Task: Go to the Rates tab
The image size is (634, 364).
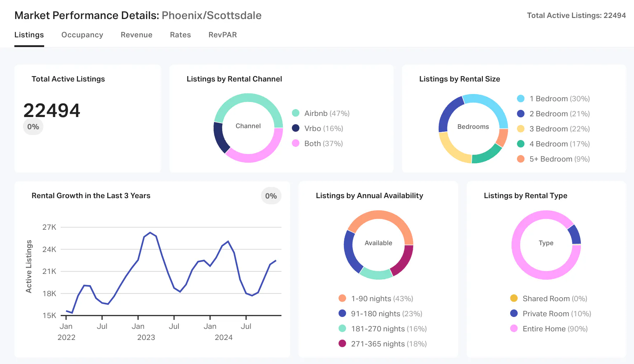Action: pos(180,35)
